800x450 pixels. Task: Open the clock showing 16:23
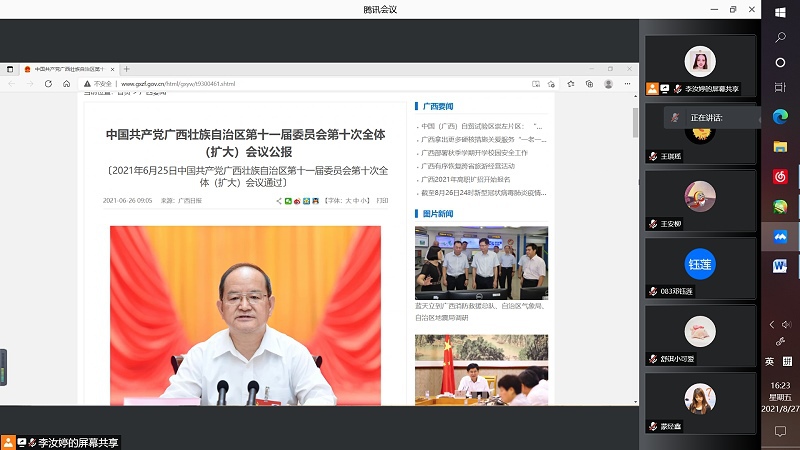coord(780,397)
